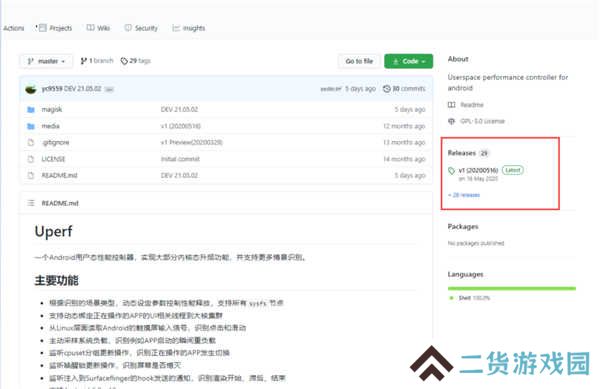Open the Releases heading link
The height and width of the screenshot is (389, 600).
(461, 153)
